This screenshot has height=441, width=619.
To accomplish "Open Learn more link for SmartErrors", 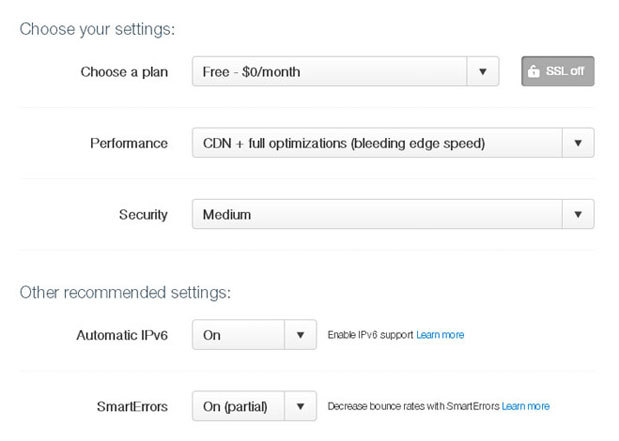I will tap(525, 406).
